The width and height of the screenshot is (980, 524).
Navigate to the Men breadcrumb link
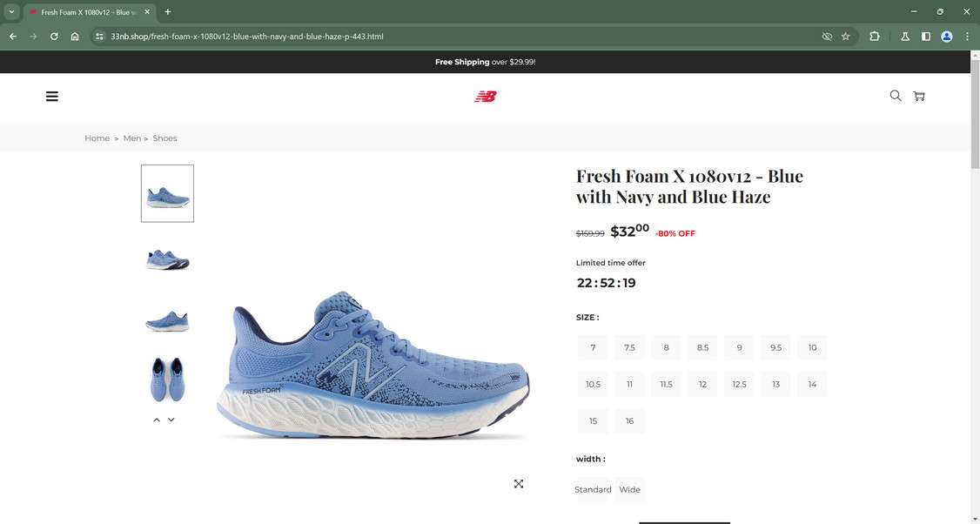131,138
